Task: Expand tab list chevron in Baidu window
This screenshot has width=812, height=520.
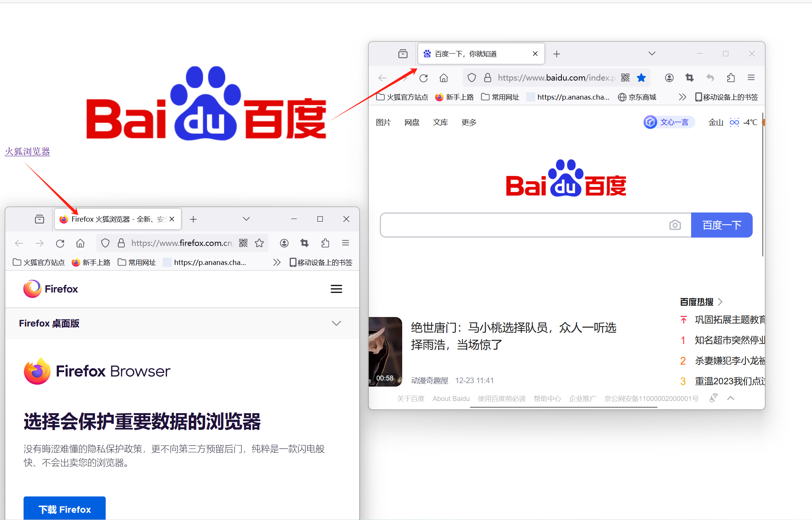Action: (x=652, y=54)
